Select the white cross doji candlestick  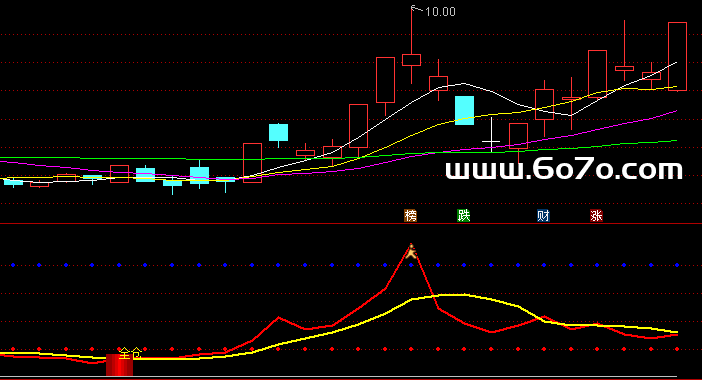coord(492,135)
